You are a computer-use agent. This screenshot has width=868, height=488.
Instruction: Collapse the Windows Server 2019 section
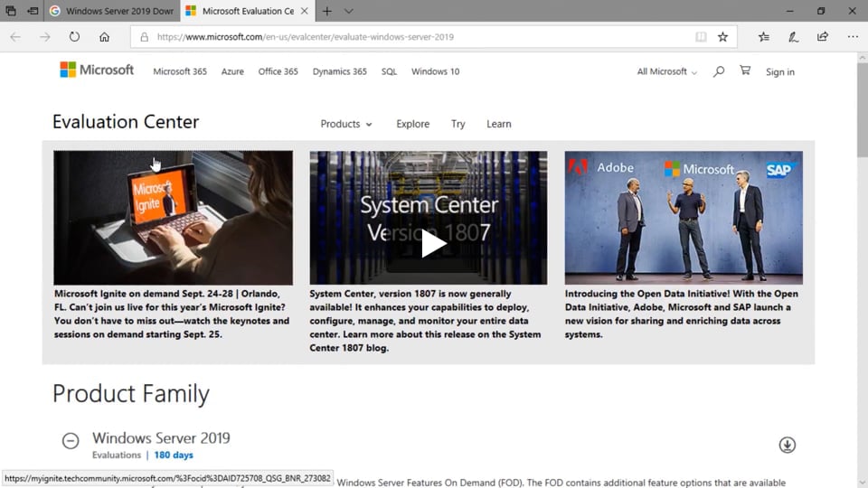[x=71, y=441]
